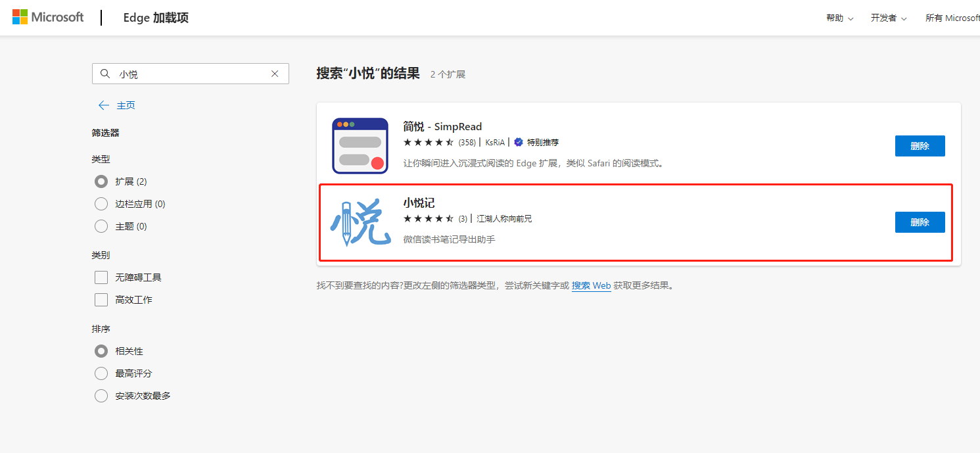The width and height of the screenshot is (980, 453).
Task: Click the star rating of 小悦记
Action: 429,219
